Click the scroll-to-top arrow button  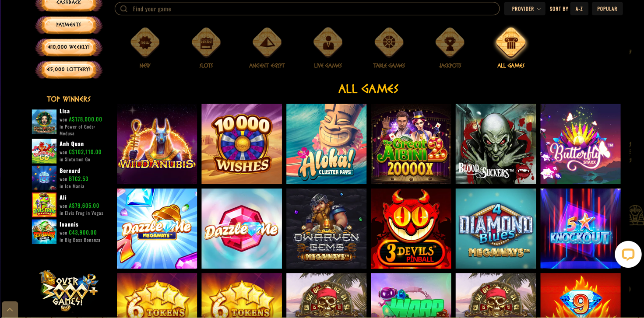point(10,310)
